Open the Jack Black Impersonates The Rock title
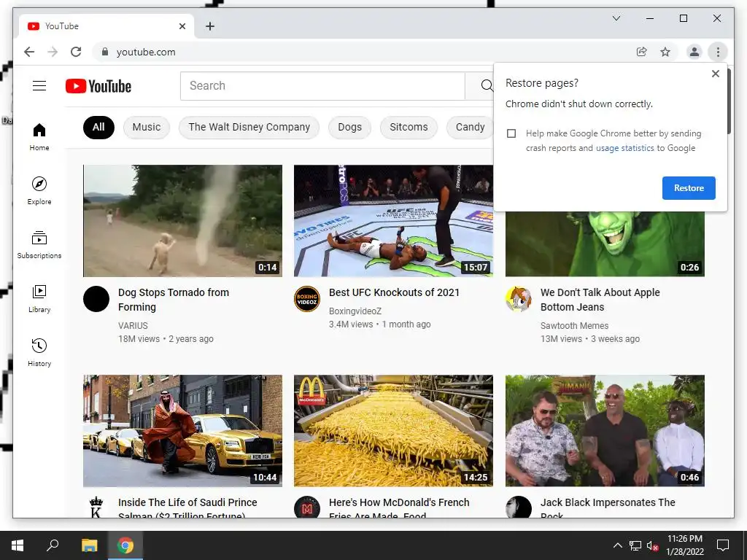 pos(608,508)
